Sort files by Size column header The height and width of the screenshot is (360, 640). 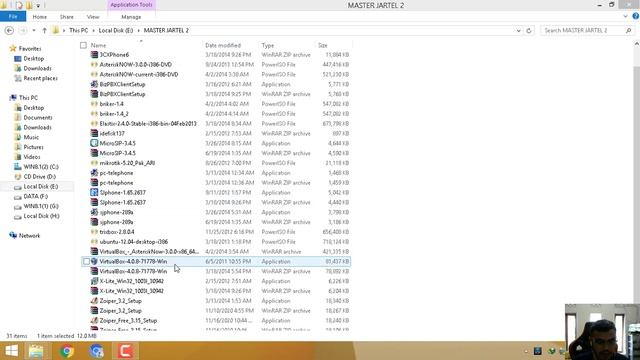coord(322,45)
